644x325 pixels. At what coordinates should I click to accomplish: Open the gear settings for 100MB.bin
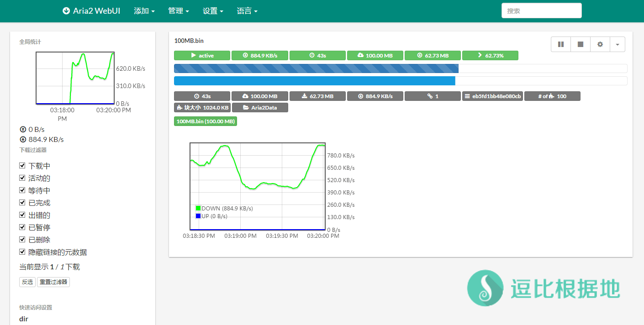[600, 44]
